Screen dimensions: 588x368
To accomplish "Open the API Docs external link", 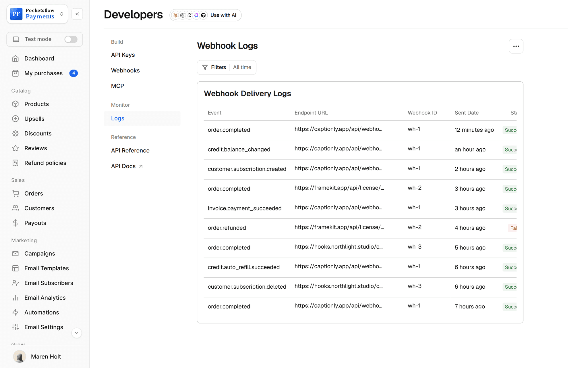I will (x=127, y=166).
